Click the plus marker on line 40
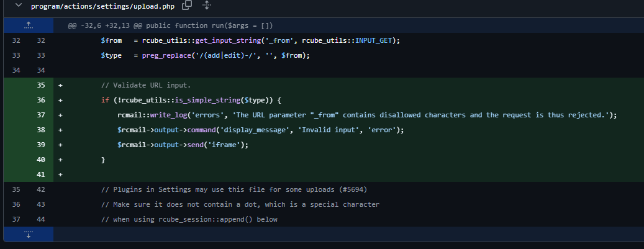Viewport: 644px width, 249px height. [x=61, y=160]
